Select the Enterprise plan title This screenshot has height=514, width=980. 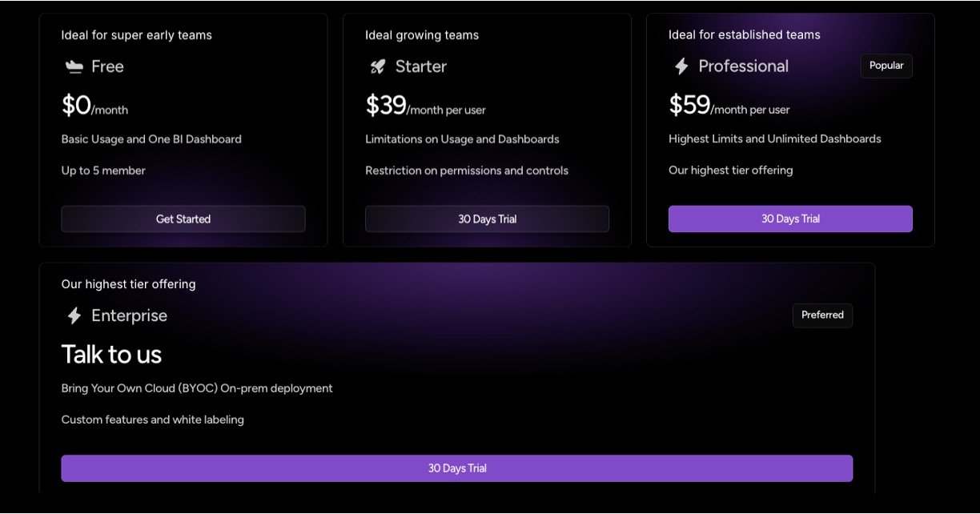(x=129, y=316)
